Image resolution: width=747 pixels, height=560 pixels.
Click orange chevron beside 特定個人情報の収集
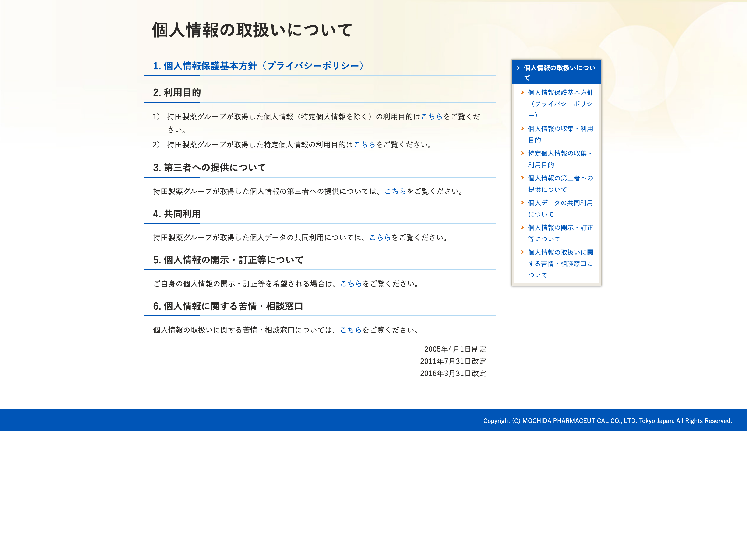pos(522,153)
